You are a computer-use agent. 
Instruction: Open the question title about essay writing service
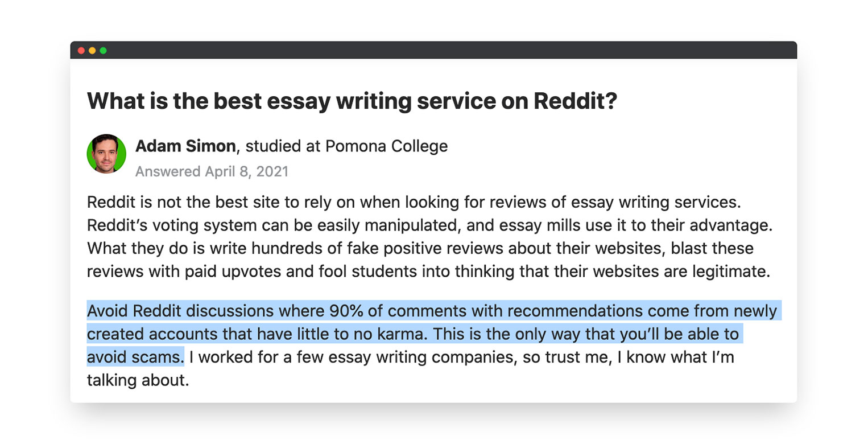click(x=352, y=101)
